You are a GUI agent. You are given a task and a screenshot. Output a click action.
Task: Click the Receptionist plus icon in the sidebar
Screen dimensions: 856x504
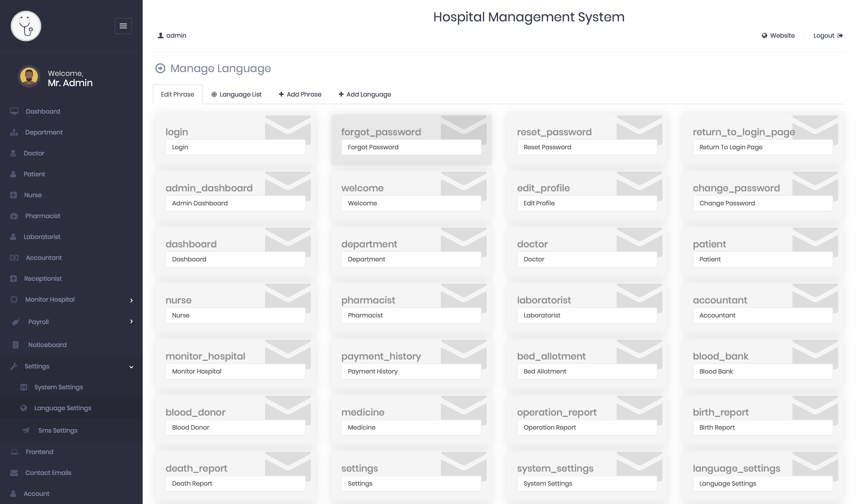click(x=14, y=278)
